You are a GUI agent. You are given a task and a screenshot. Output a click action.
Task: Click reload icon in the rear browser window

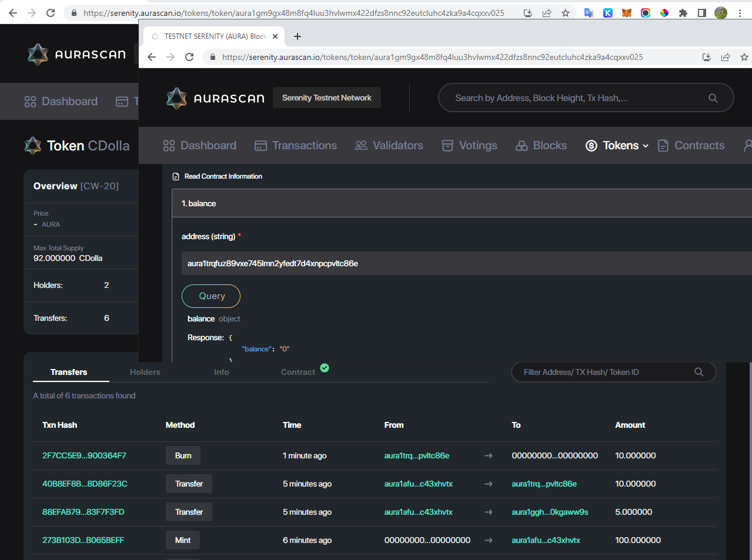pyautogui.click(x=51, y=13)
